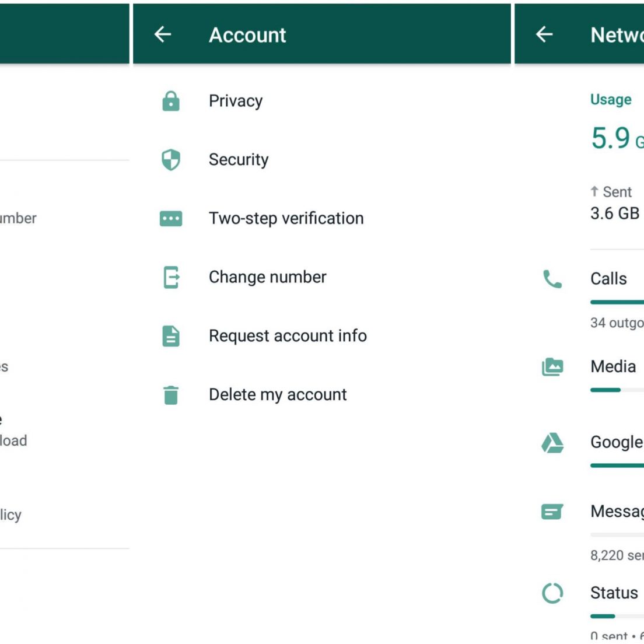Tap the Security shield icon
The height and width of the screenshot is (644, 644).
[170, 160]
